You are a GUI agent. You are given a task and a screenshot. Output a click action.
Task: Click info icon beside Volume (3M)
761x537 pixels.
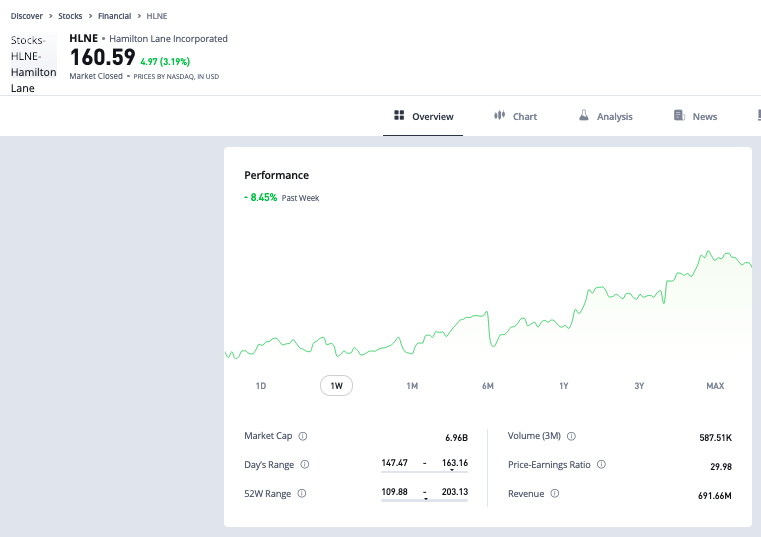click(571, 436)
